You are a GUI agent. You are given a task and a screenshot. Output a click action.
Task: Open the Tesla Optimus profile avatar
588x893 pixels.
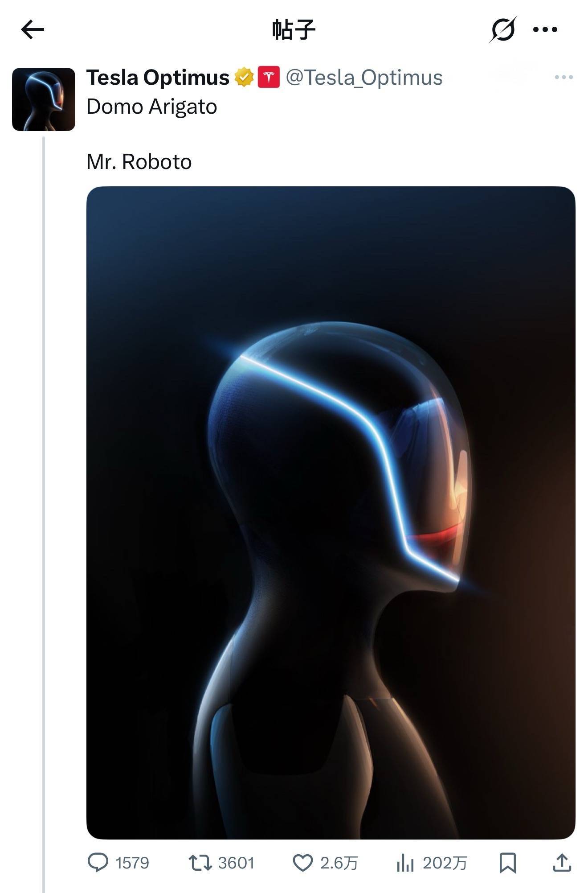coord(44,99)
